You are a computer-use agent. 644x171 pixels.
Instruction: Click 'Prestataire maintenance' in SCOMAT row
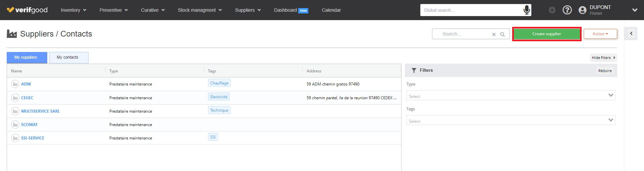coord(131,125)
